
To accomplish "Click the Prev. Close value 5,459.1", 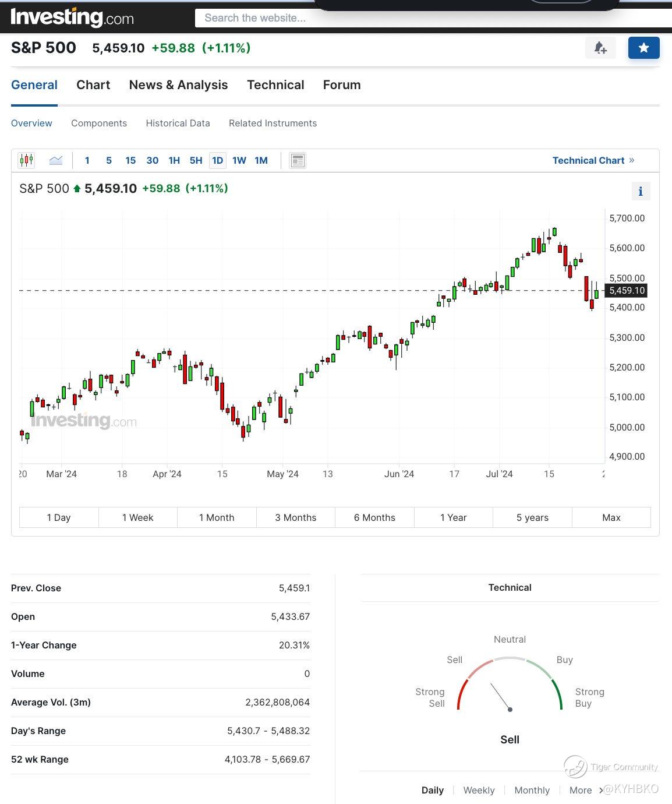I will tap(294, 588).
